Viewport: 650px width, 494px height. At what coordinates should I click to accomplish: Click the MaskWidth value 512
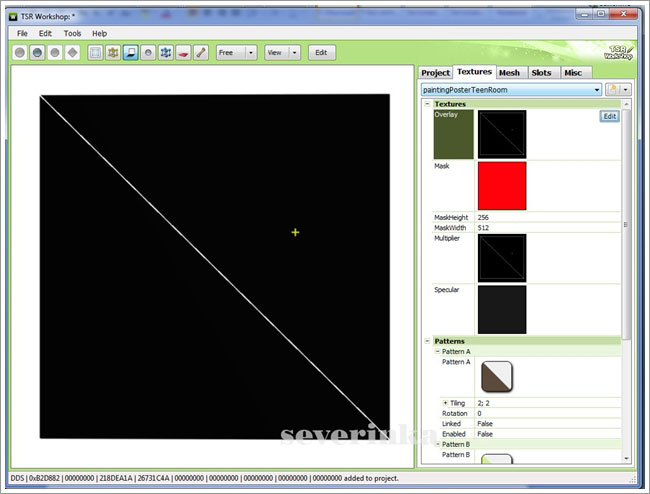pyautogui.click(x=483, y=228)
